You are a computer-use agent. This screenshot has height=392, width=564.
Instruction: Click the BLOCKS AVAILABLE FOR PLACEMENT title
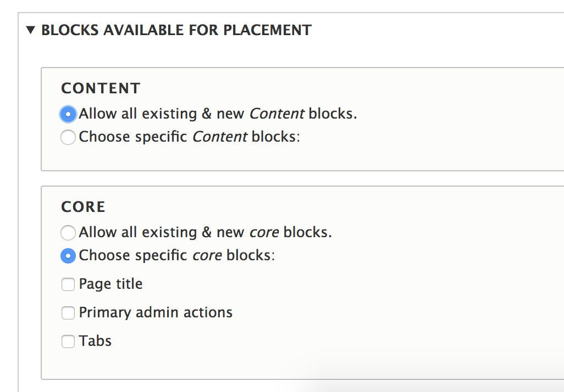pos(176,30)
